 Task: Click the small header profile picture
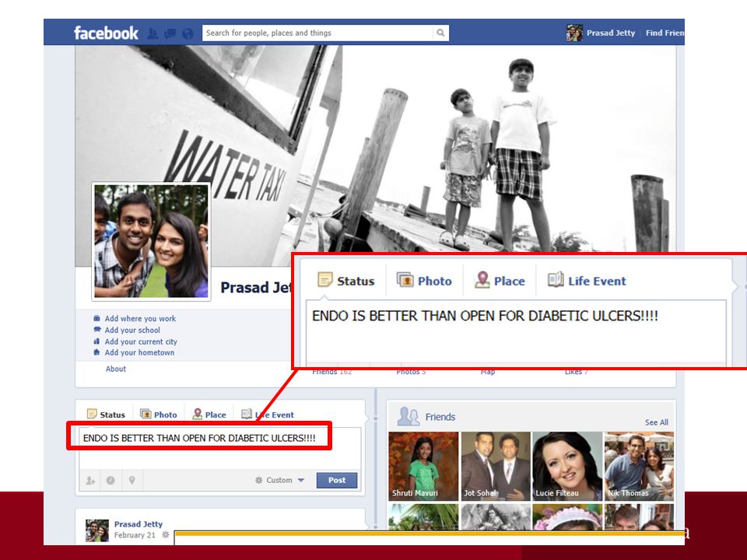coord(574,33)
